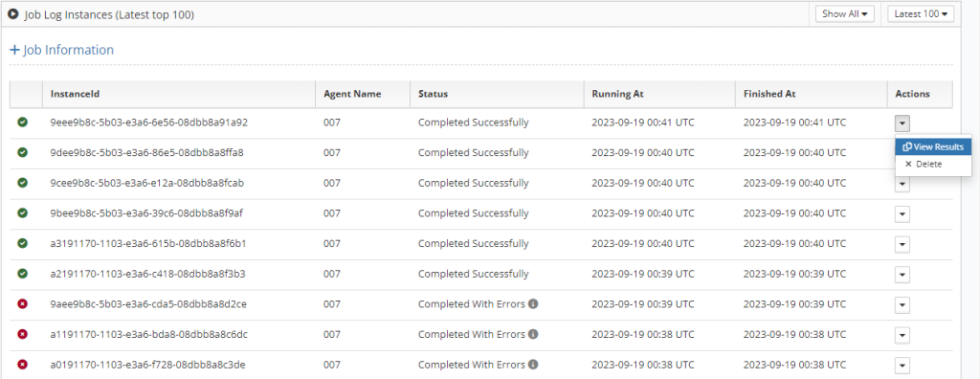980x379 pixels.
Task: Select instance ID 9eee9b8c-5b03-e3a6-6e56-08dbb8a91a92
Action: coord(148,123)
